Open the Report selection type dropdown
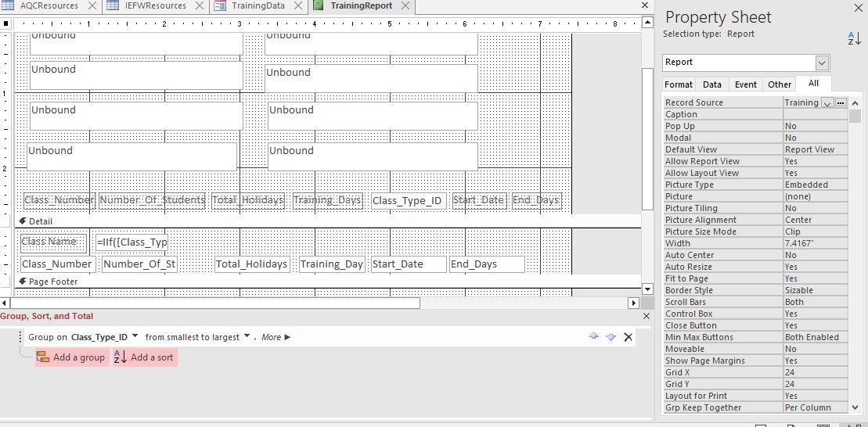Viewport: 868px width, 427px height. [822, 63]
